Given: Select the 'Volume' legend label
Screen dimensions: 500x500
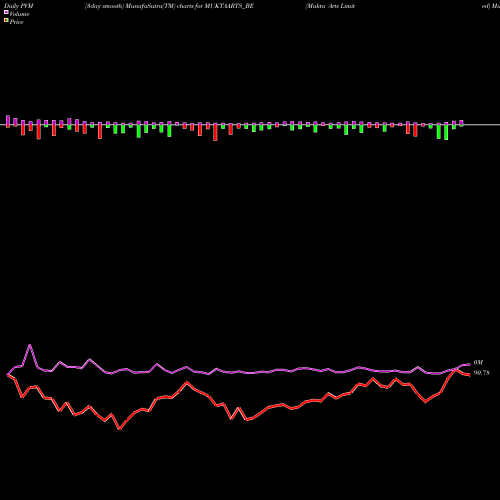Looking at the screenshot, I should click(19, 14).
